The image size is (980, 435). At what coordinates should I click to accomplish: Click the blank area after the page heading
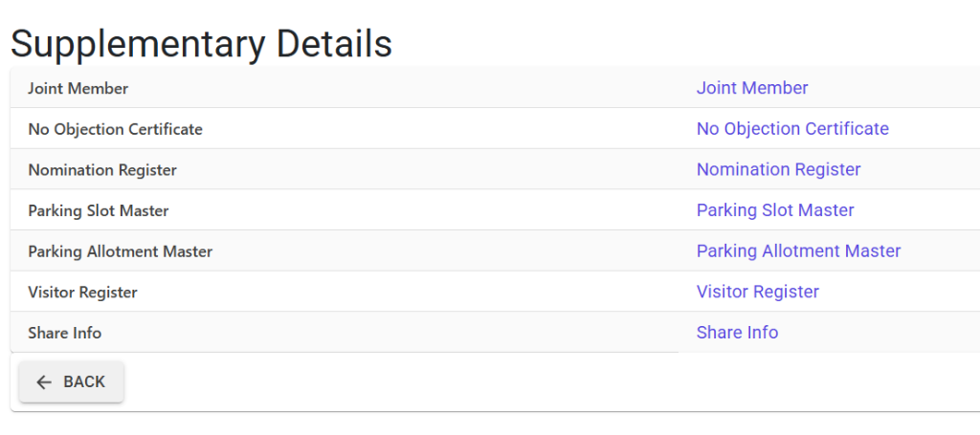(685, 44)
